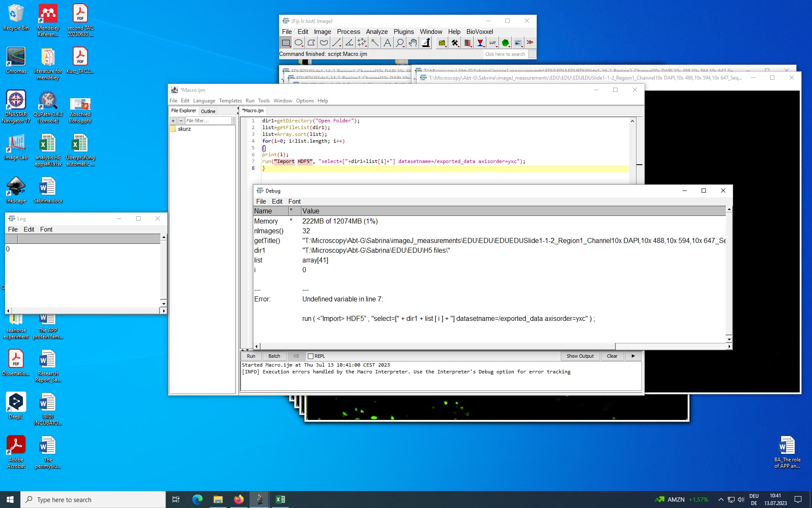Open the LUT toolbar icon
812x508 pixels.
pos(492,42)
